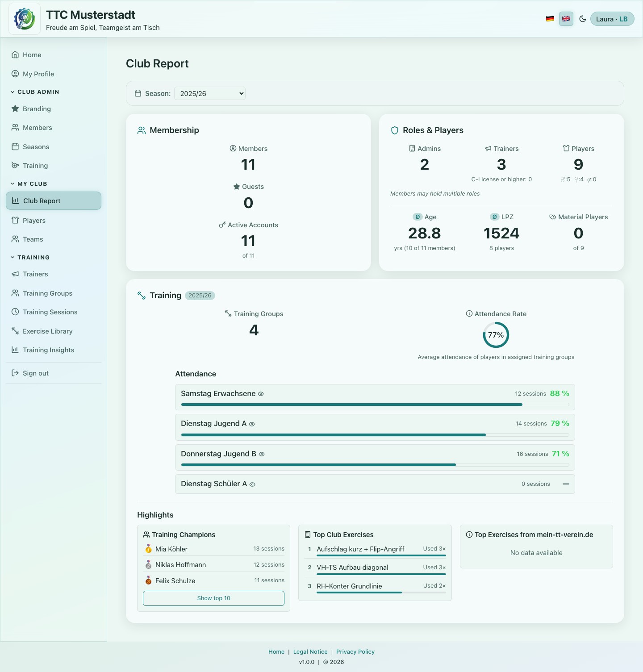This screenshot has width=643, height=672.
Task: Click the info icon beside Top Exercises from mein-tt-verein.de
Action: [469, 534]
